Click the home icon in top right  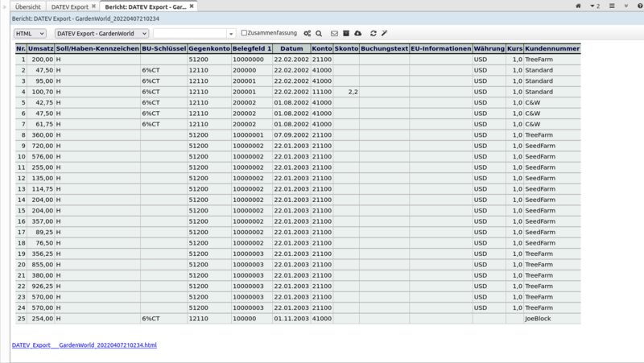pyautogui.click(x=578, y=6)
